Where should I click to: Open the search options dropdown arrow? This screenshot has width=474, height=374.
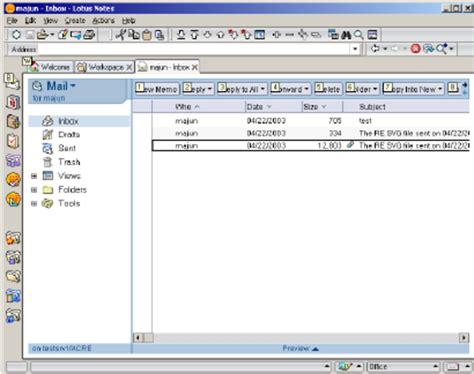coord(451,49)
